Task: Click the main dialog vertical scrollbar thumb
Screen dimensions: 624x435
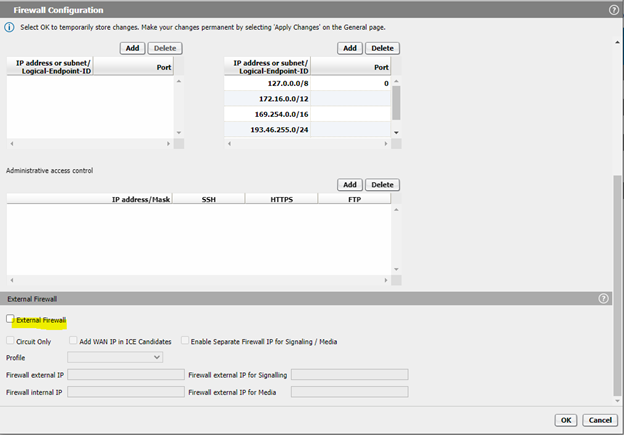Action: [617, 284]
